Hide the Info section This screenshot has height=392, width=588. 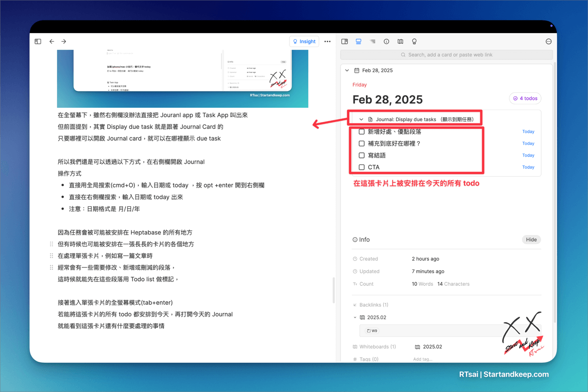pos(531,240)
